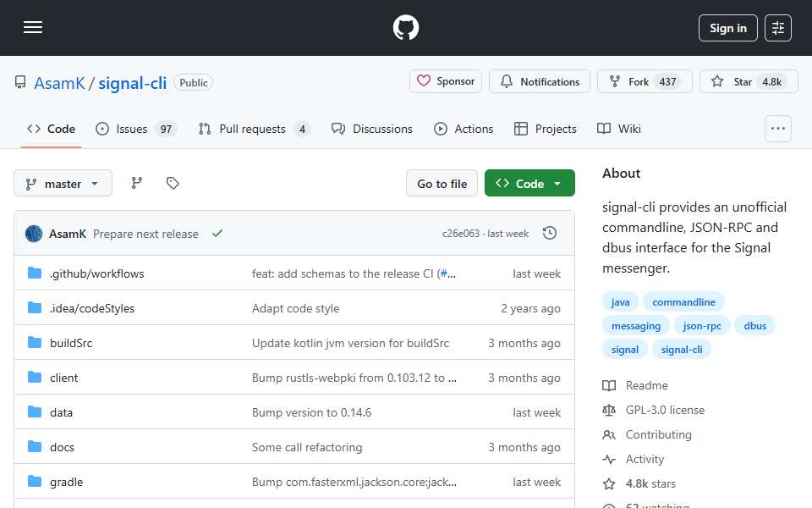The image size is (812, 508).
Task: Open Notifications bell button
Action: click(540, 81)
